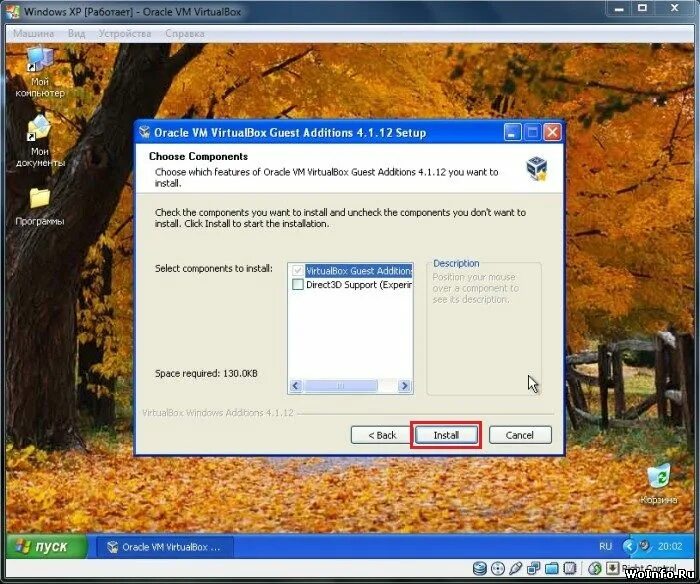
Task: Select the Корзина recycle bin icon
Action: tap(658, 484)
